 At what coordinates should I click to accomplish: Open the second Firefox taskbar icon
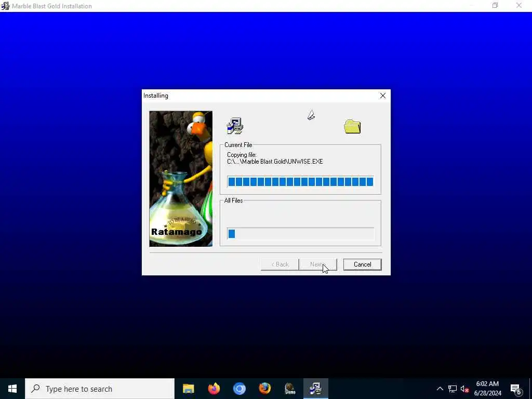tap(264, 389)
